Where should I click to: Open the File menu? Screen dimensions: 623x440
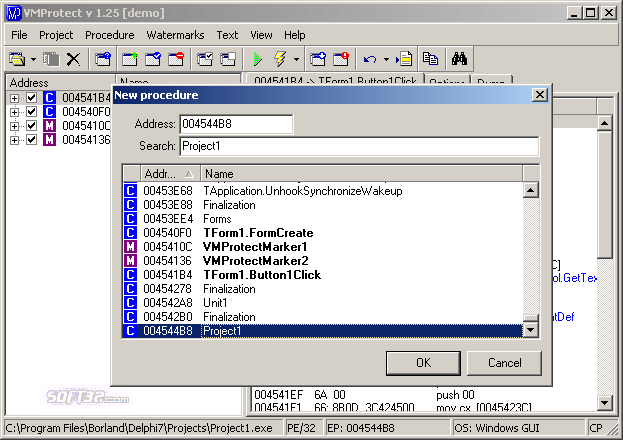point(19,35)
